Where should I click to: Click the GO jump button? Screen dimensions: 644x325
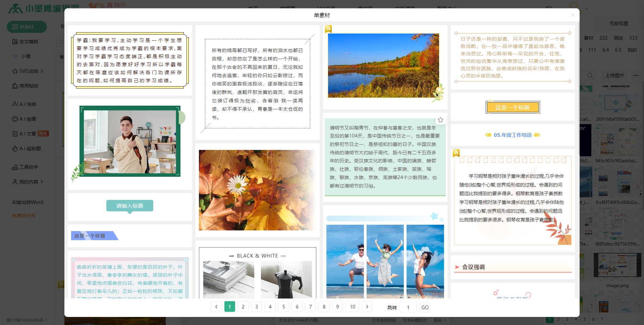pyautogui.click(x=425, y=307)
